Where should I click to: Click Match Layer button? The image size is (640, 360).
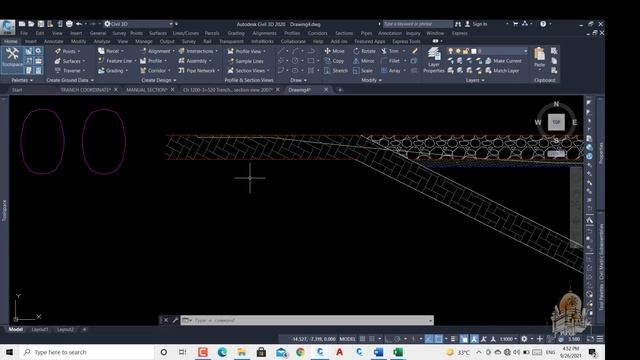(502, 71)
